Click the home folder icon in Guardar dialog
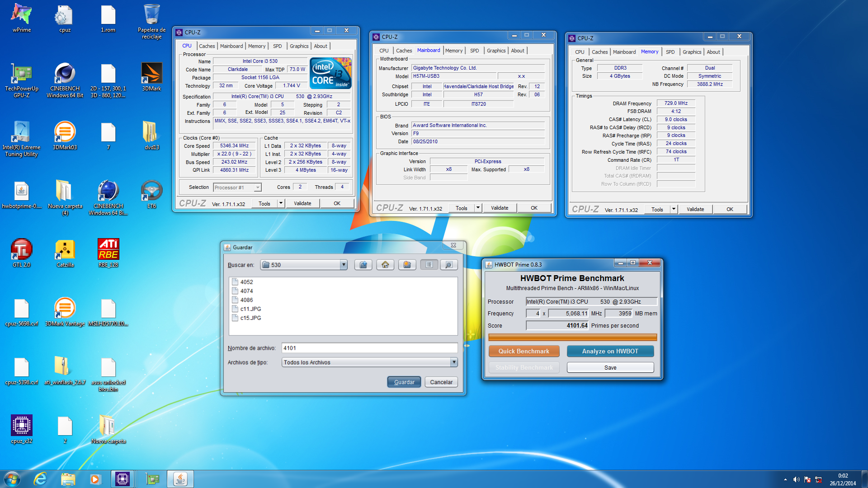Screen dimensions: 868x488 tap(385, 265)
